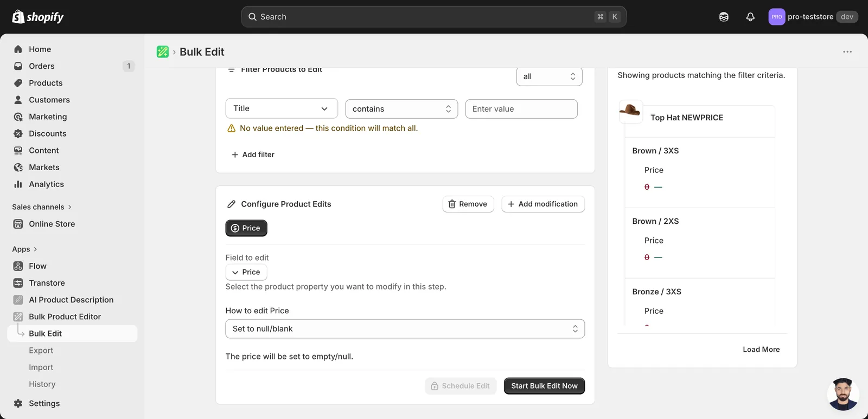
Task: Expand the Sales channels section
Action: pyautogui.click(x=42, y=207)
